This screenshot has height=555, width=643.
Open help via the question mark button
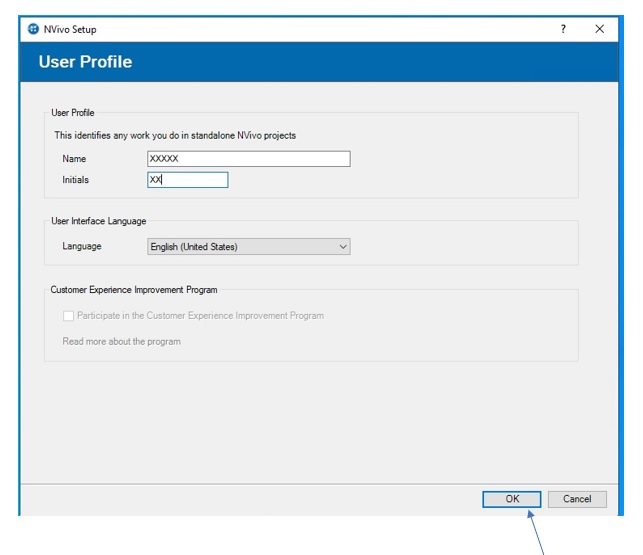(x=563, y=29)
